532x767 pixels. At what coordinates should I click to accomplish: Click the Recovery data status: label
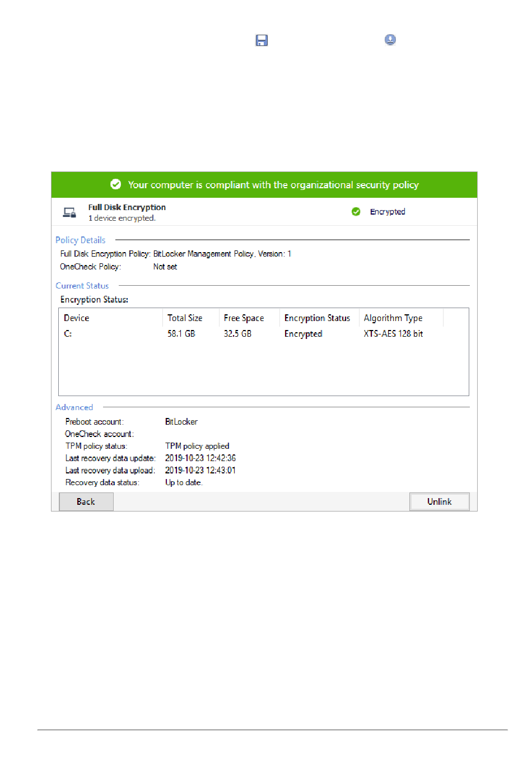[x=102, y=482]
